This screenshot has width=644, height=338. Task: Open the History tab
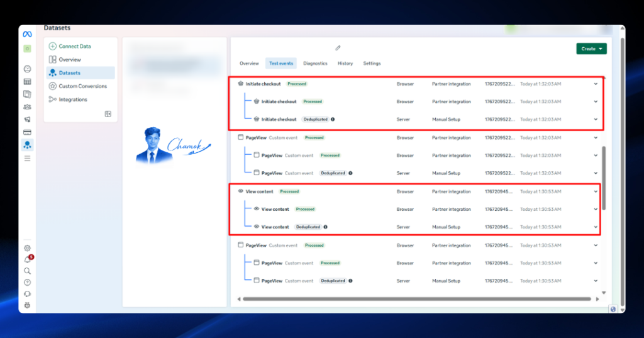pos(345,64)
